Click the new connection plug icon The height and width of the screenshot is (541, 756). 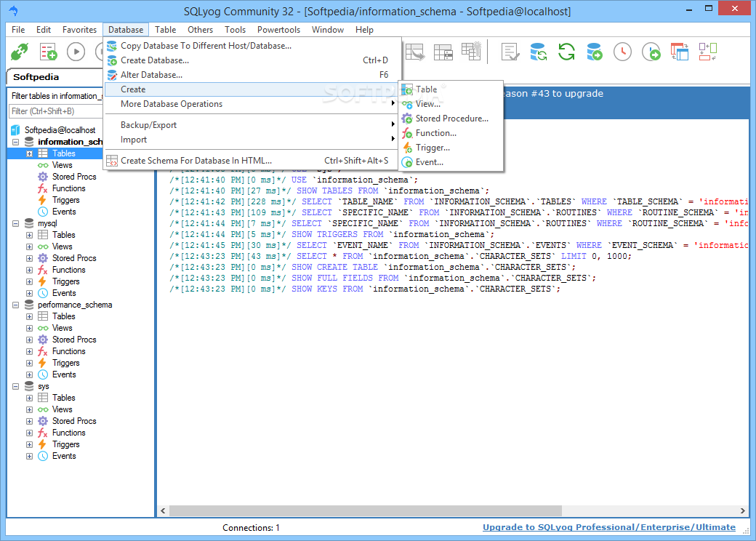(20, 52)
